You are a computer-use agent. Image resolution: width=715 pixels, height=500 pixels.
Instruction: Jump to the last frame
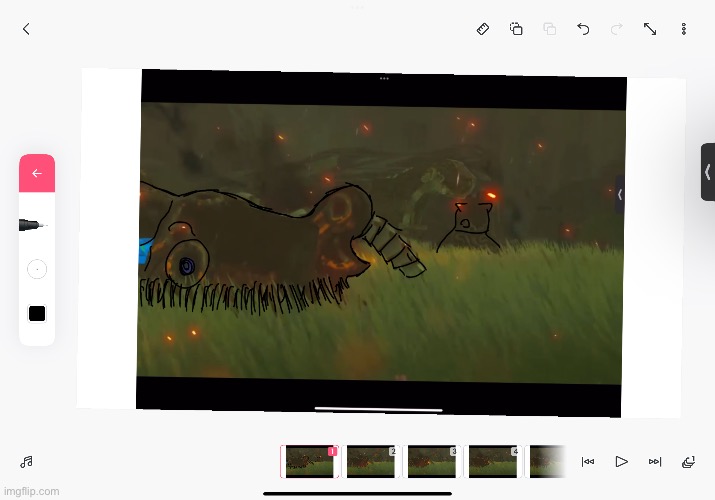(x=655, y=462)
